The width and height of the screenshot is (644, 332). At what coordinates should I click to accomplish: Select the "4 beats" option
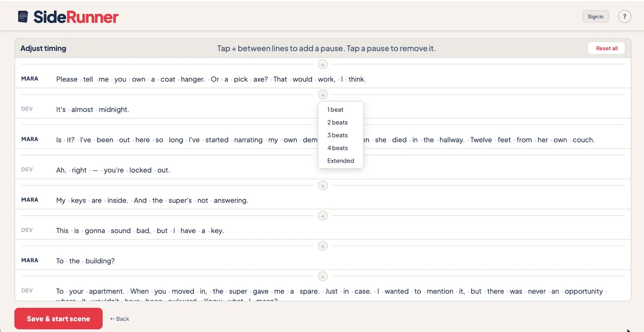[x=341, y=148]
